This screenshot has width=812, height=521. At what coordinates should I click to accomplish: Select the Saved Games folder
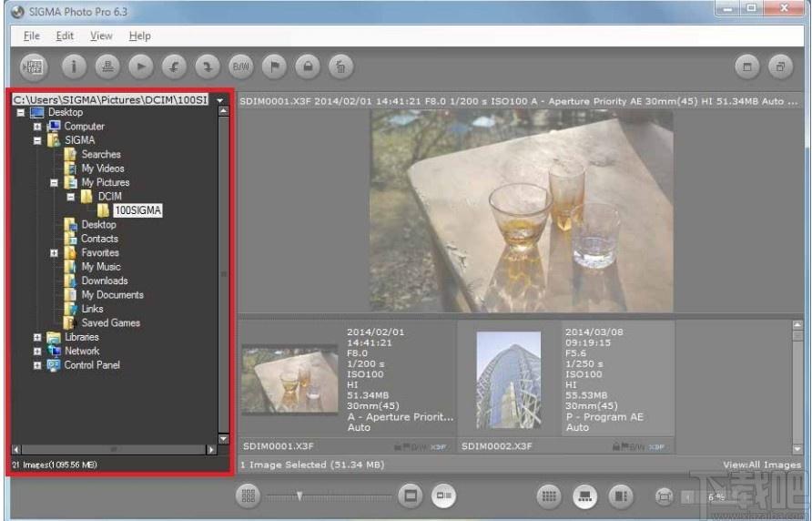coord(111,323)
